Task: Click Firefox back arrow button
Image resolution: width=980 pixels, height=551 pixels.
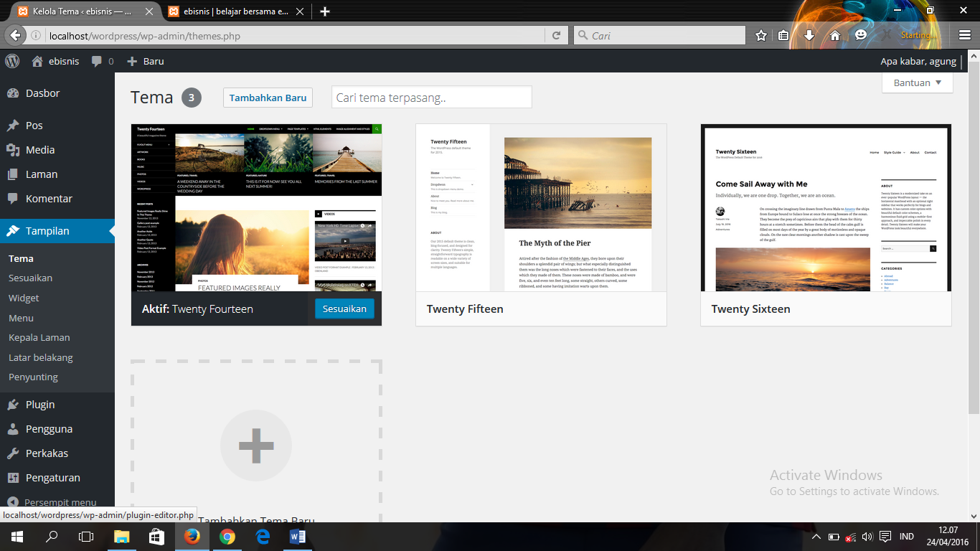Action: [x=16, y=35]
